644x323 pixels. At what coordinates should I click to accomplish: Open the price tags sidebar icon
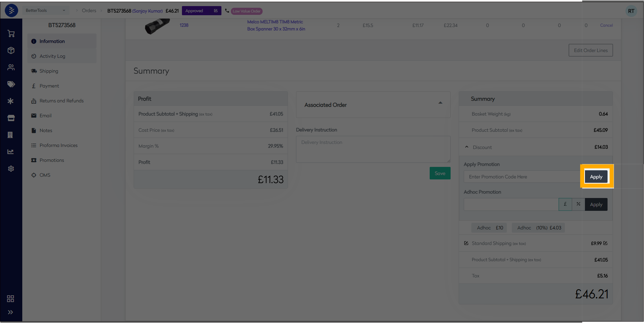11,84
